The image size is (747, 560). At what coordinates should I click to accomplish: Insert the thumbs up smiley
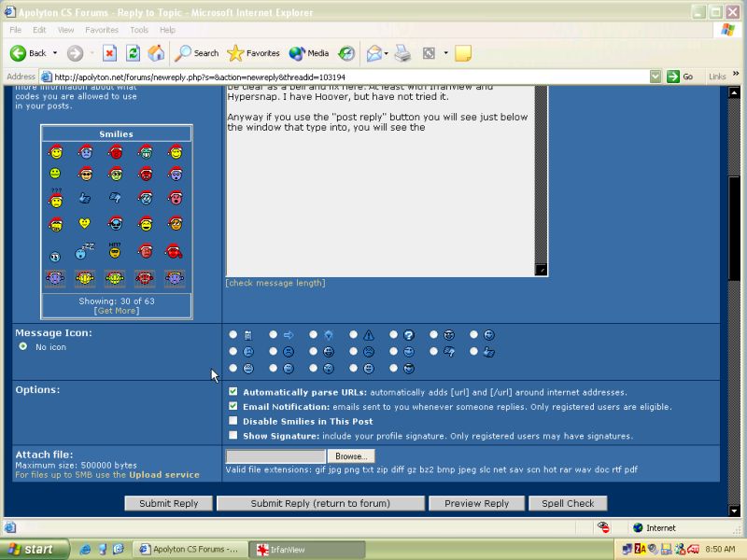[85, 198]
